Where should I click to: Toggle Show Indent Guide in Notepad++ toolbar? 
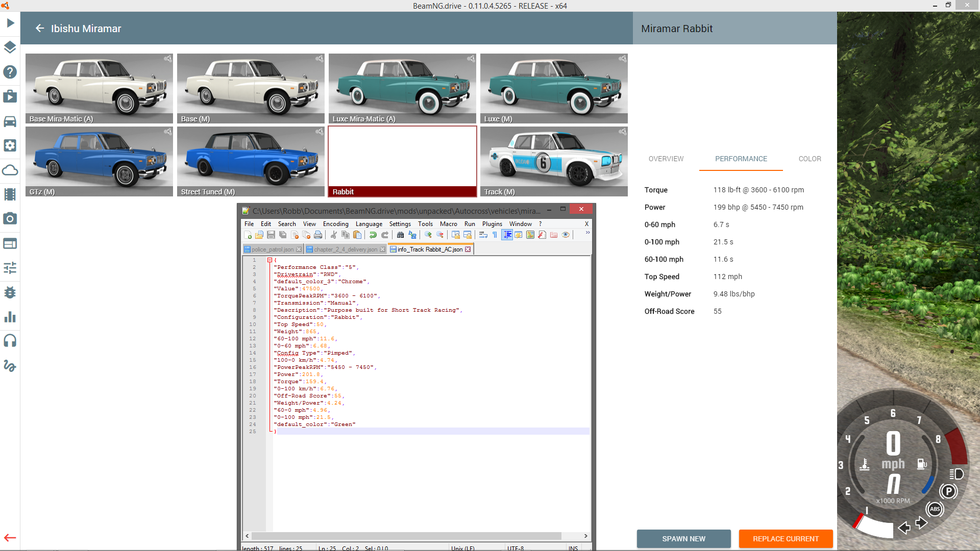pyautogui.click(x=507, y=235)
